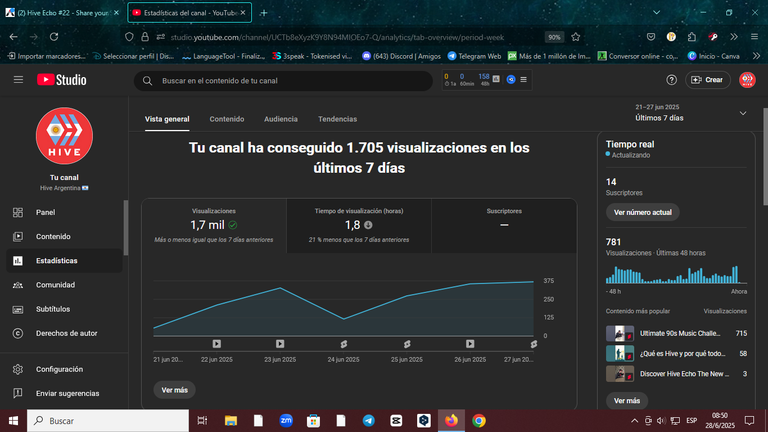The width and height of the screenshot is (768, 432).
Task: Click the Shorts marker under 27 jun
Action: point(533,344)
